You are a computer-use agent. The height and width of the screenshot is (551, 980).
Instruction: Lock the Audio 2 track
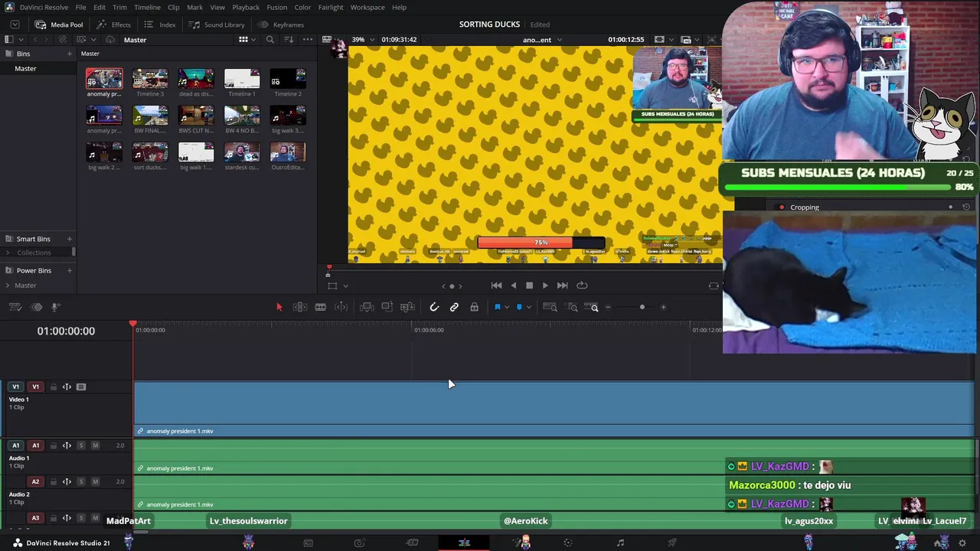point(53,482)
